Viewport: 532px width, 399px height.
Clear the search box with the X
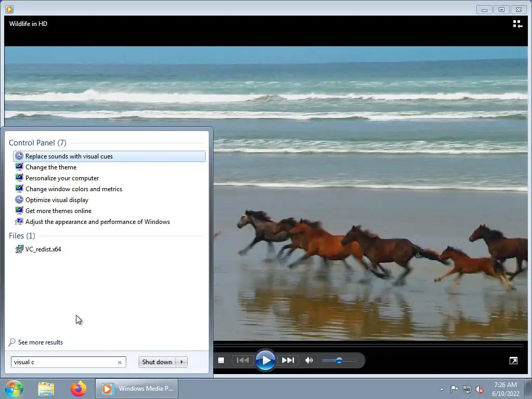coord(120,362)
